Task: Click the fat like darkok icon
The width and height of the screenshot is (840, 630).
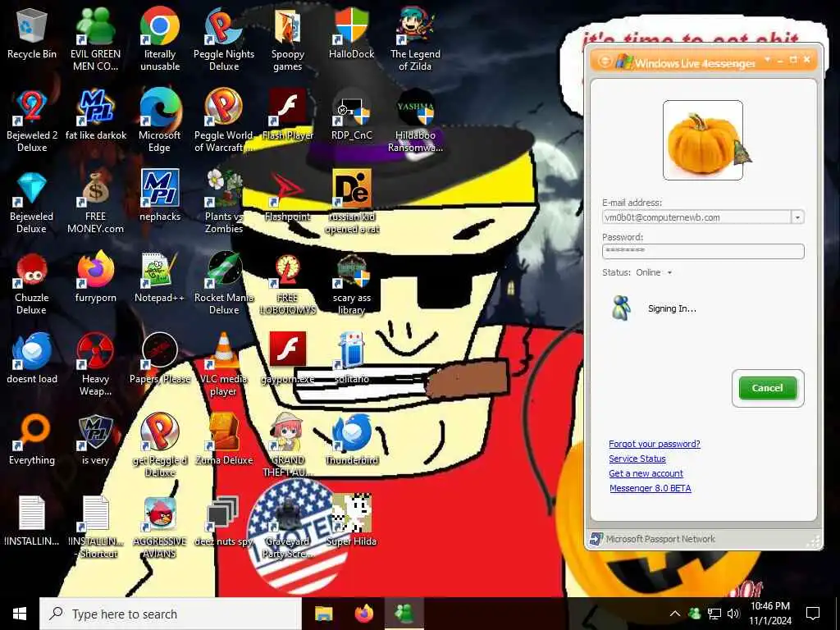Action: pos(95,107)
